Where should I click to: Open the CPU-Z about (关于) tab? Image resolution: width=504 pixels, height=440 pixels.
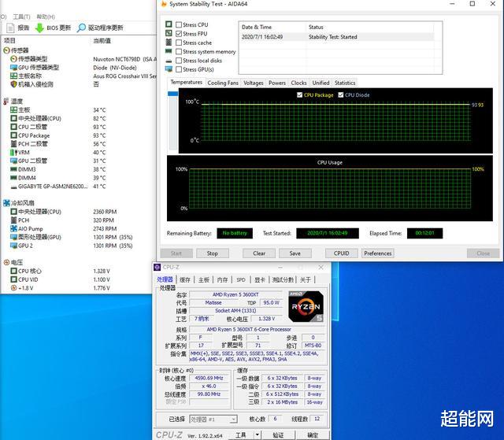click(306, 279)
